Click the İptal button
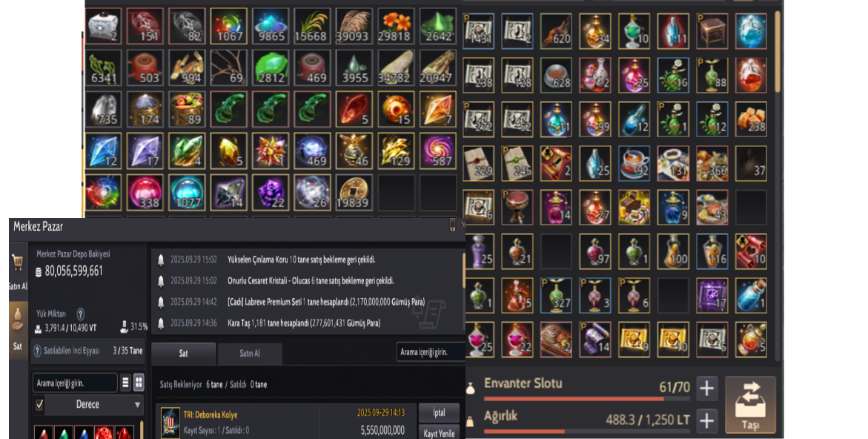The height and width of the screenshot is (439, 868). pos(439,413)
